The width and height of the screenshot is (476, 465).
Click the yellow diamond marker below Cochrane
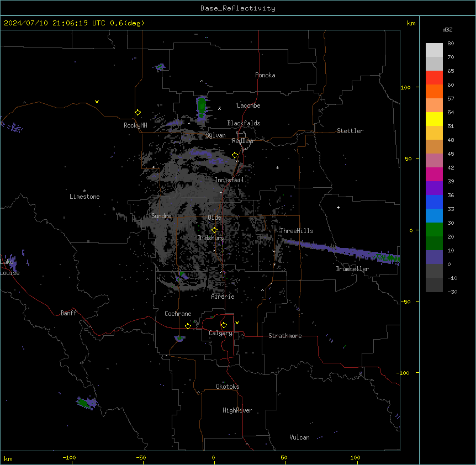tap(188, 326)
